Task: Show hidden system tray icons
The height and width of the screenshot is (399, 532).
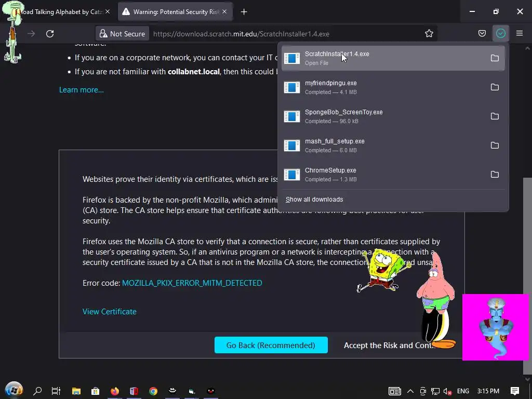Action: coord(410,391)
